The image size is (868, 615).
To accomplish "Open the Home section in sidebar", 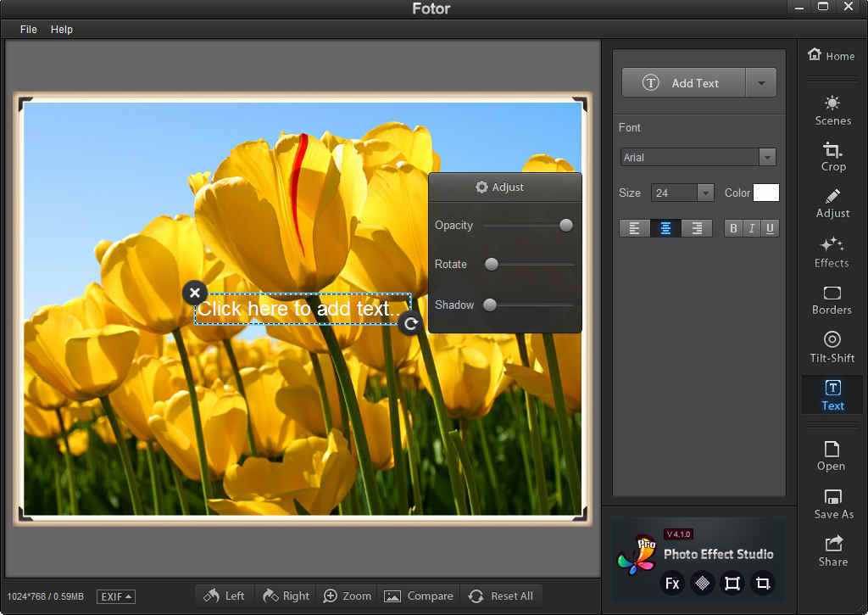I will [831, 55].
